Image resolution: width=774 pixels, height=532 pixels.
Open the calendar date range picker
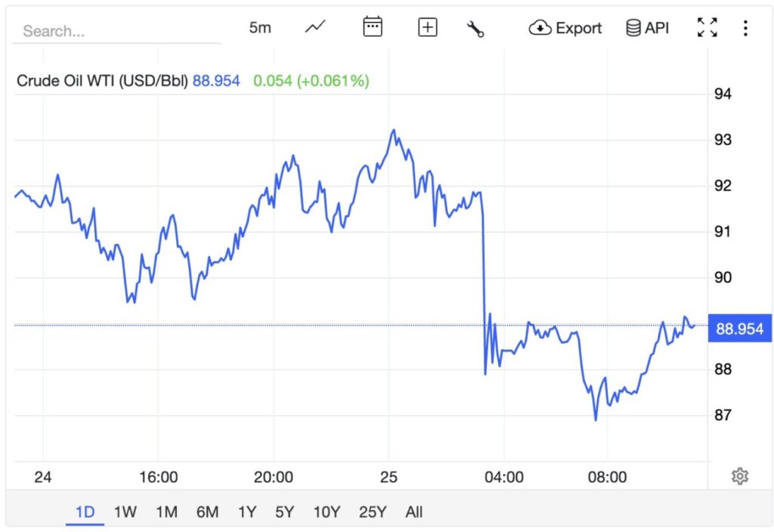(x=372, y=27)
